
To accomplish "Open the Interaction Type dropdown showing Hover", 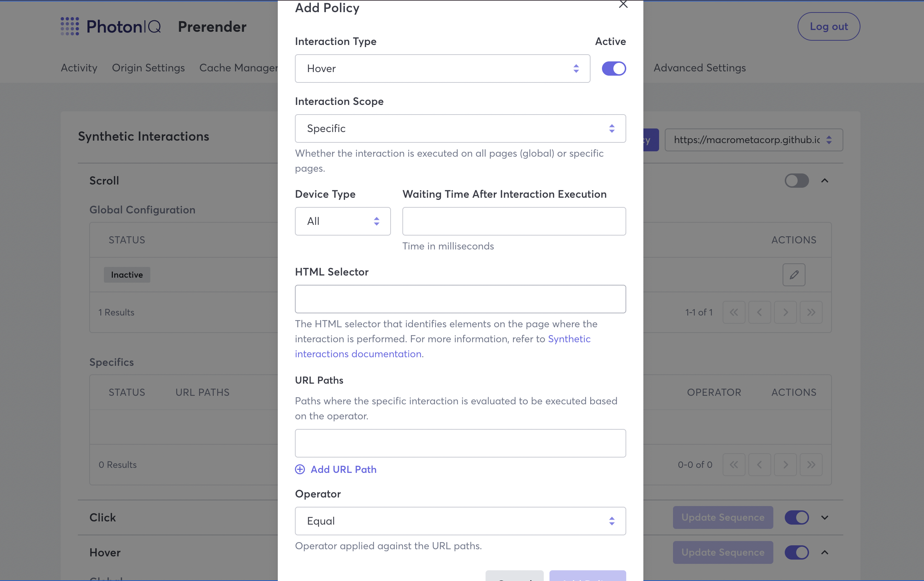I will (x=442, y=69).
